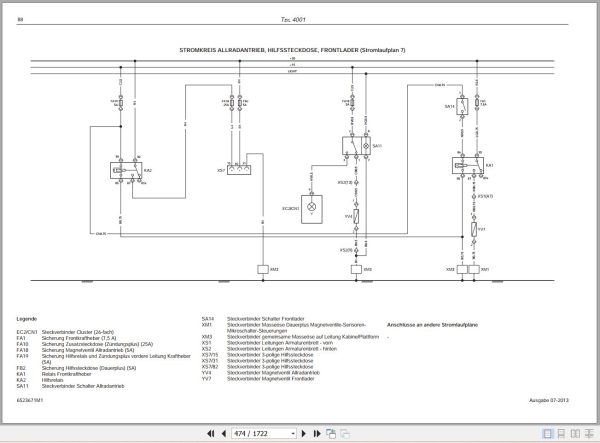Screen dimensions: 600x443
Task: Click legend entry Steckverbinder Schalter Frontlader
Action: click(x=266, y=319)
